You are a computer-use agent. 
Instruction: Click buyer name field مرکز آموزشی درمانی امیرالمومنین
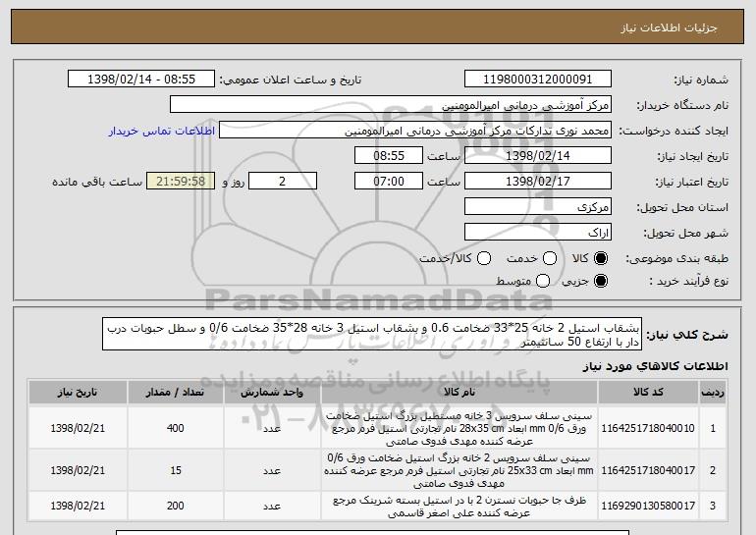click(391, 105)
